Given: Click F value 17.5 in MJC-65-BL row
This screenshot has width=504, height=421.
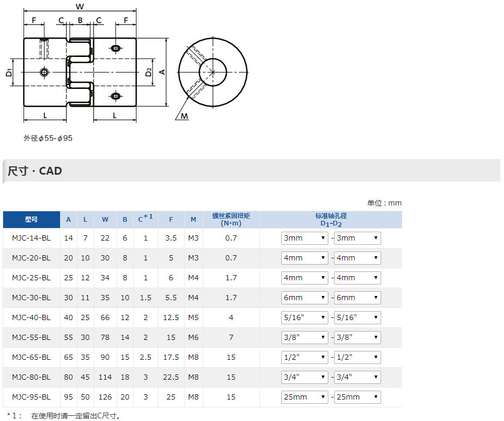Looking at the screenshot, I should 171,357.
